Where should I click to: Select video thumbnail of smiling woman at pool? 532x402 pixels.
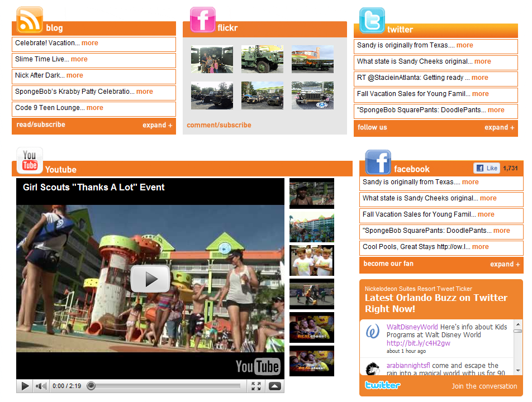(312, 194)
